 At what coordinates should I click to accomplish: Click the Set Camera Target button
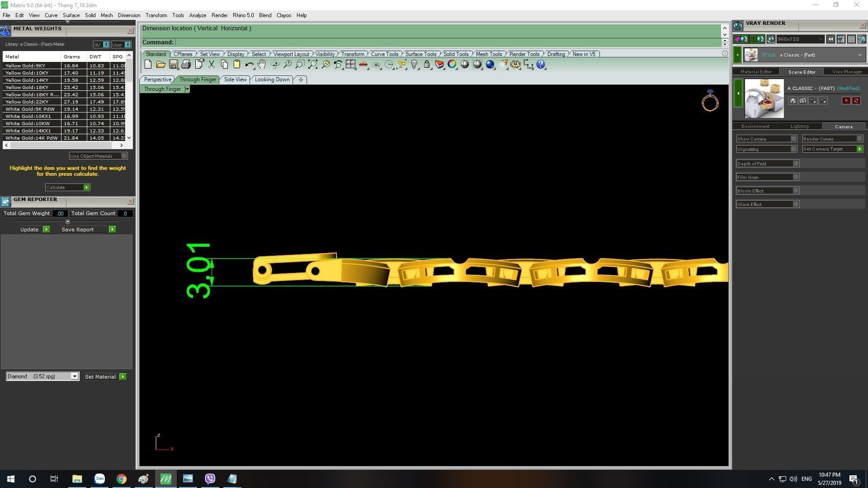(833, 149)
